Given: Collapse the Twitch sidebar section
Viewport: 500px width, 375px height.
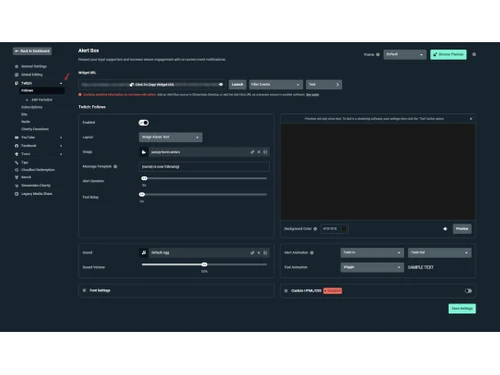Looking at the screenshot, I should 61,83.
